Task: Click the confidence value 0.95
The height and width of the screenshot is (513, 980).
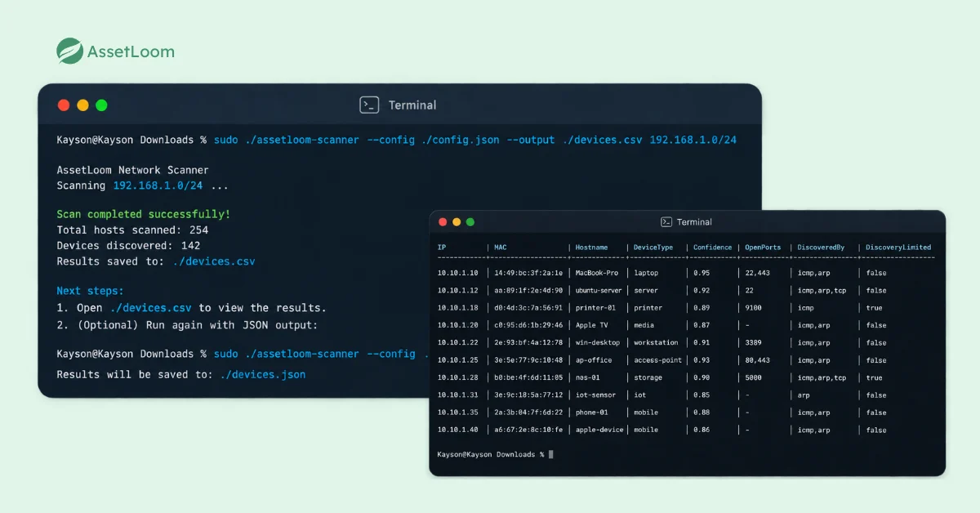Action: [702, 273]
